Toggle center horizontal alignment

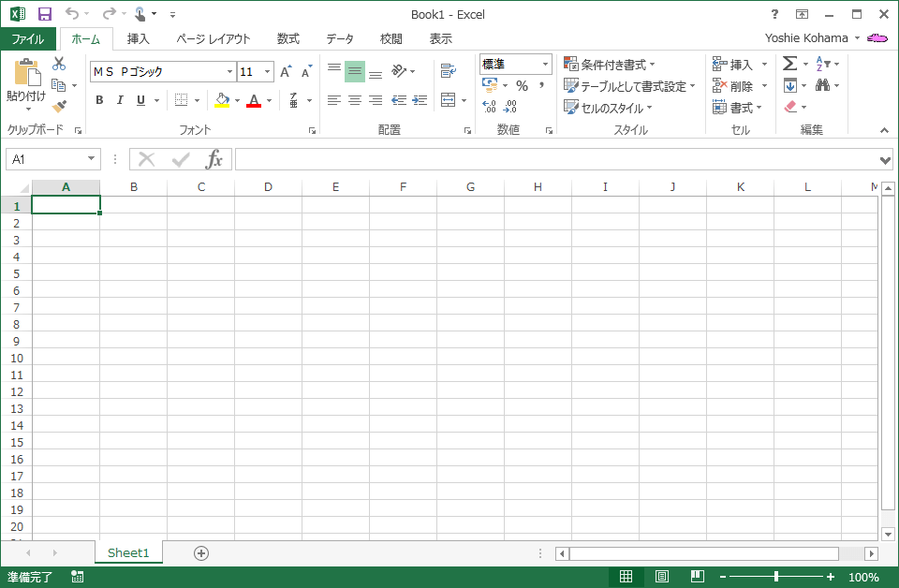click(x=355, y=100)
